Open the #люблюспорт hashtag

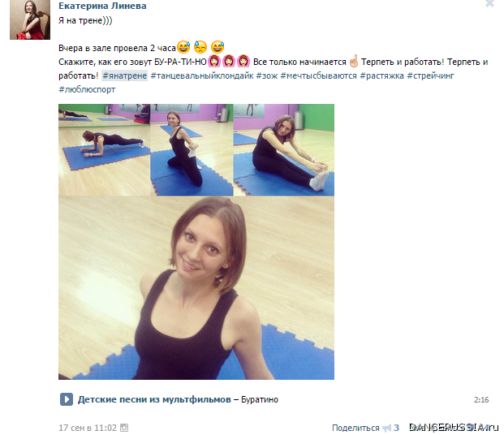87,89
